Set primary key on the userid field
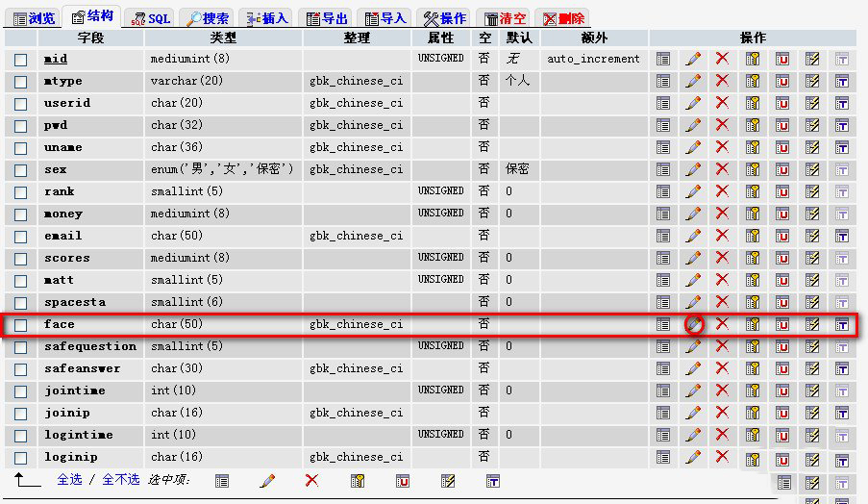868x504 pixels. point(753,103)
